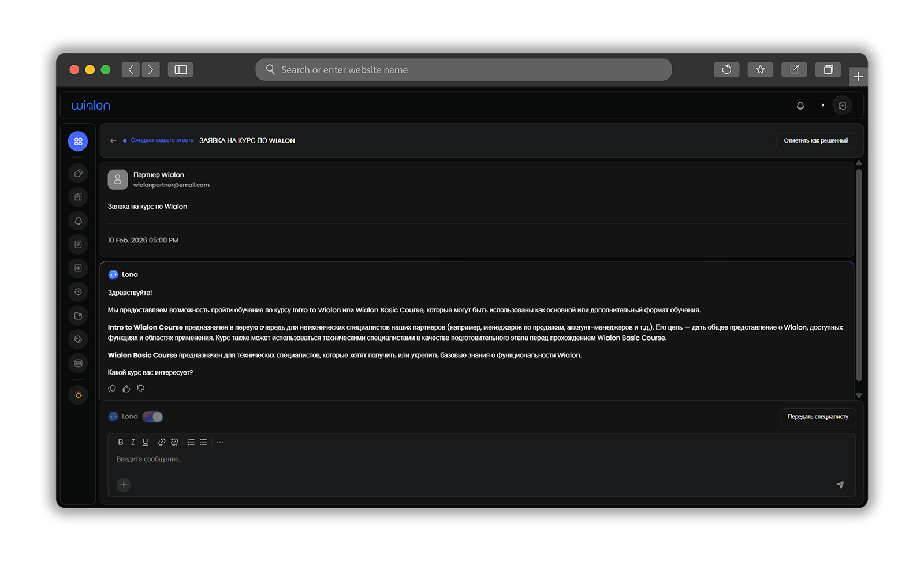The width and height of the screenshot is (924, 561).
Task: Click the thumbs up icon under Lona's reply
Action: click(126, 389)
